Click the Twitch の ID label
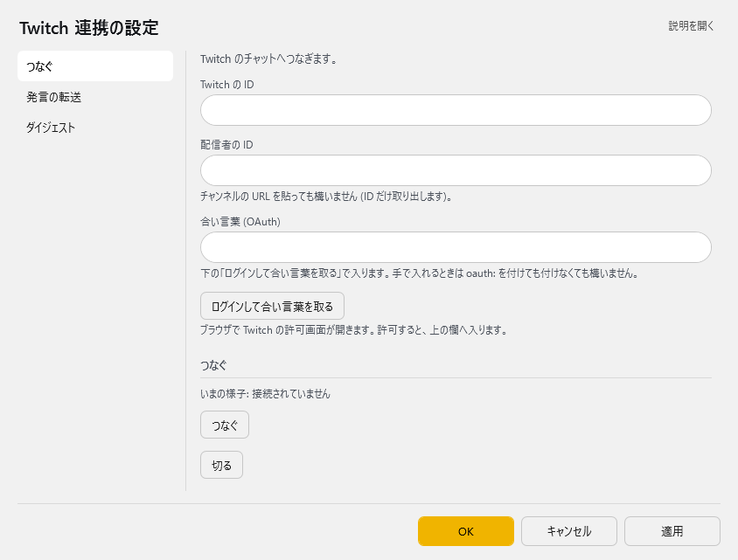The image size is (738, 560). pos(227,85)
